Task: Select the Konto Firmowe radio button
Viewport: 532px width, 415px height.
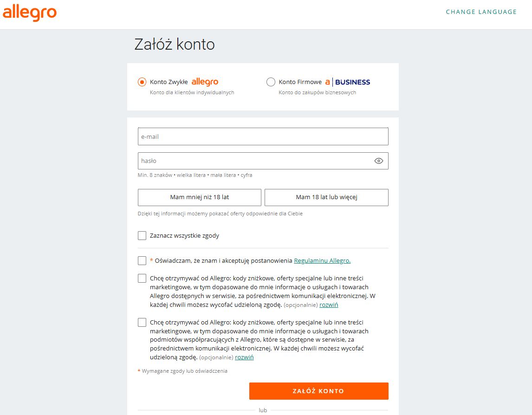Action: coord(271,82)
